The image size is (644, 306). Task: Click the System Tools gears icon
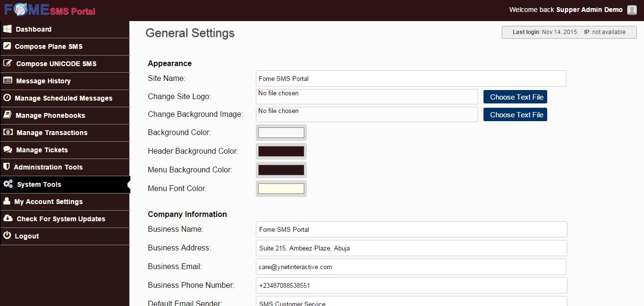point(8,184)
